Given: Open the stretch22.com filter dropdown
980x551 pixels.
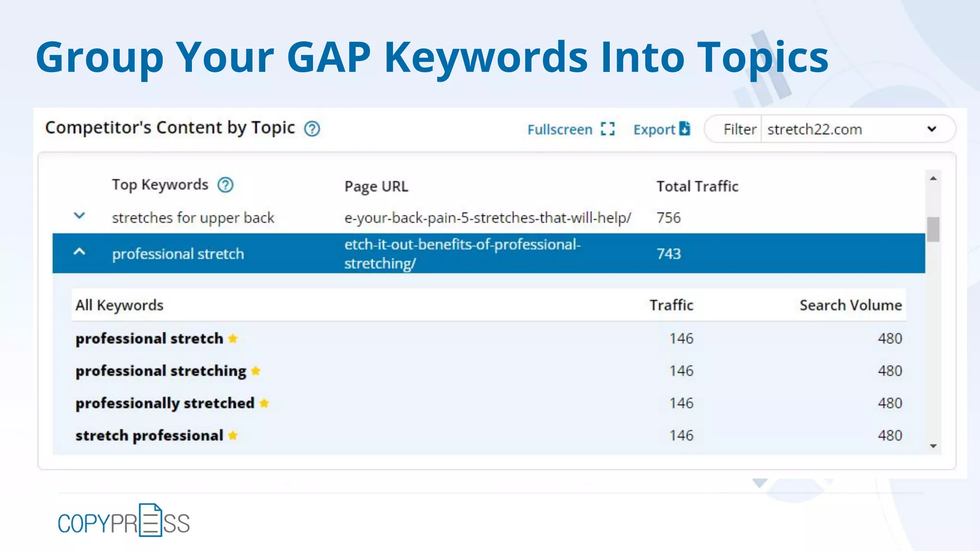Looking at the screenshot, I should pos(858,129).
